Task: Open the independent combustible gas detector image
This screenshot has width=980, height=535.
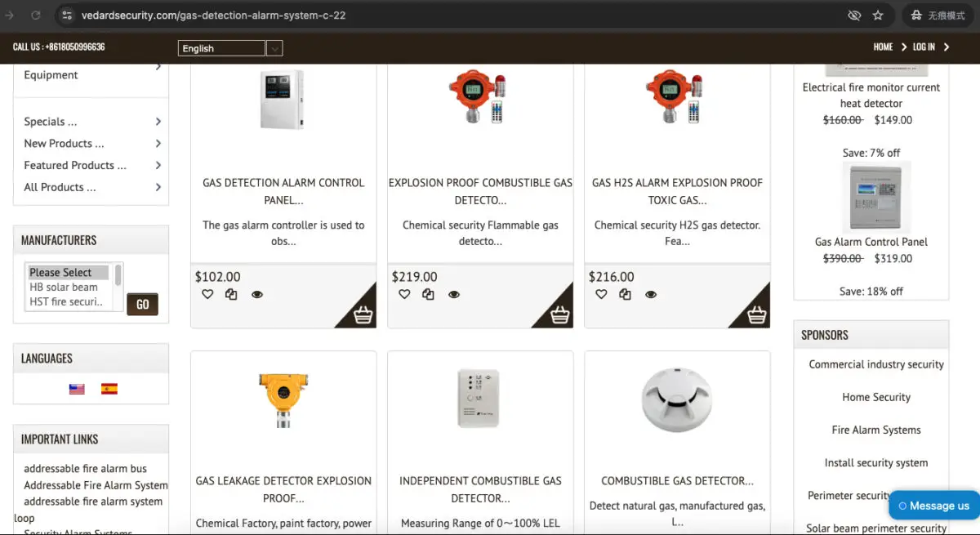Action: point(478,399)
